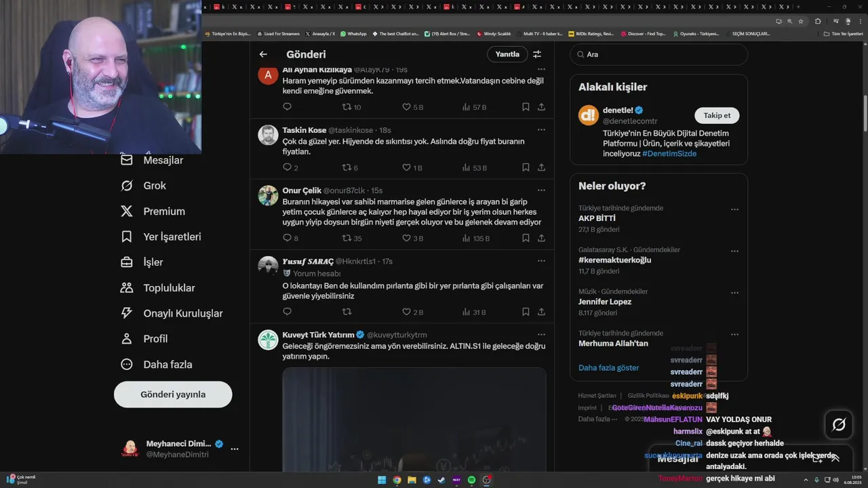Open Livad For Streamers bookmark
Viewport: 868px width, 488px height.
pos(278,33)
